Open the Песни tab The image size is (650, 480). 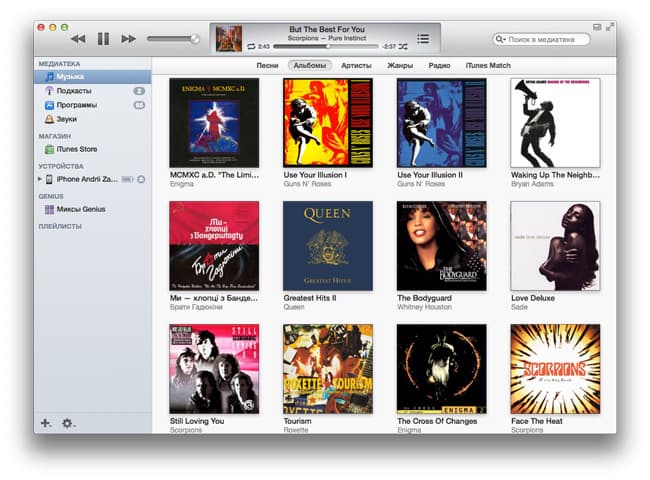coord(267,65)
